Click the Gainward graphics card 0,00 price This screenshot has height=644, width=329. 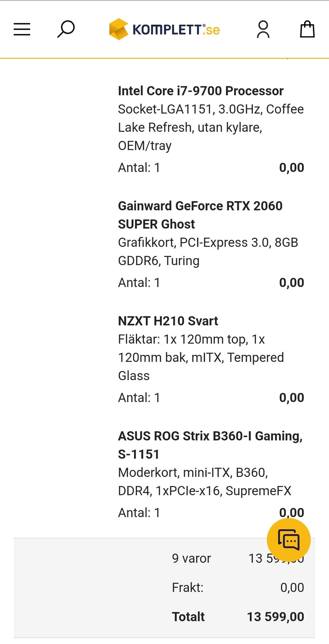[x=291, y=283]
